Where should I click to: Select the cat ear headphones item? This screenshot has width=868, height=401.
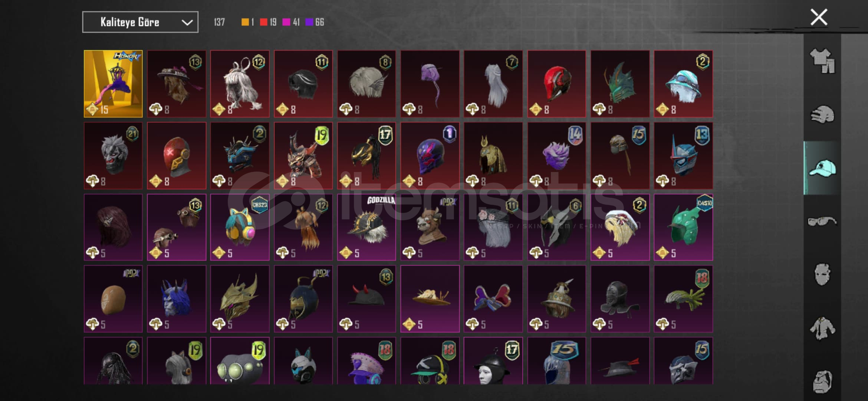(x=240, y=227)
